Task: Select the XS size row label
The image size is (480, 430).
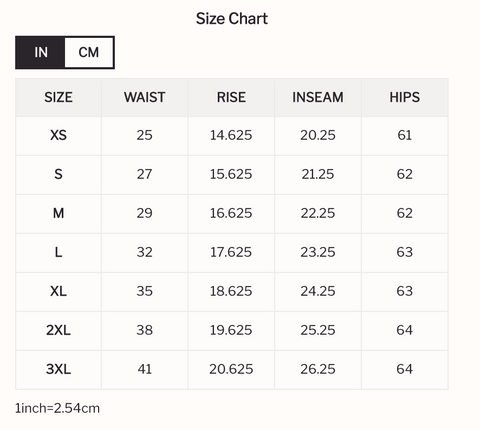Action: point(58,136)
